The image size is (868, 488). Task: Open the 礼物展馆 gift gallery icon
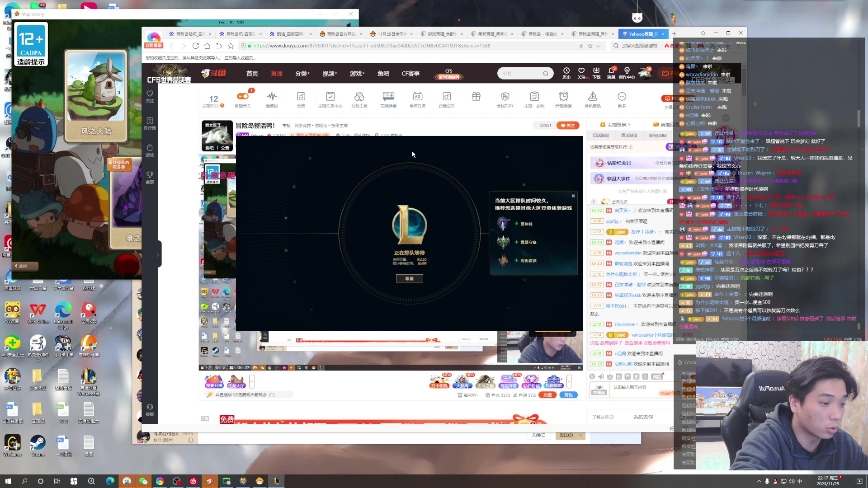click(x=553, y=381)
